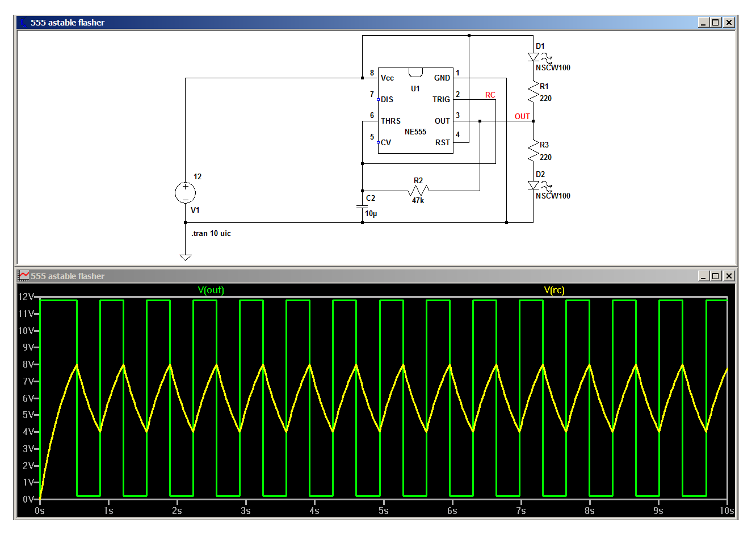Click the 1s time axis label
The image size is (756, 540).
[108, 511]
